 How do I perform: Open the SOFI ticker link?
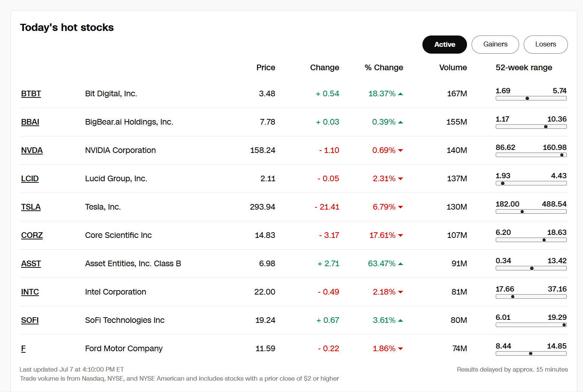[30, 320]
